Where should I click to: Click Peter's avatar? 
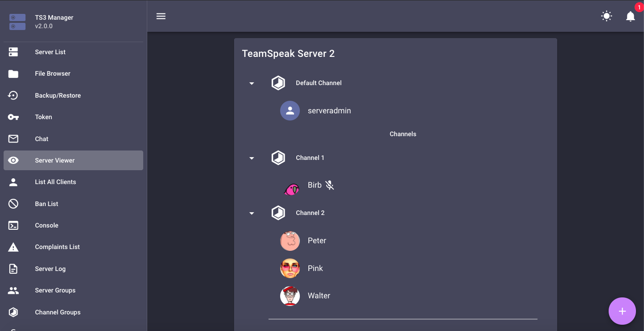coord(290,241)
